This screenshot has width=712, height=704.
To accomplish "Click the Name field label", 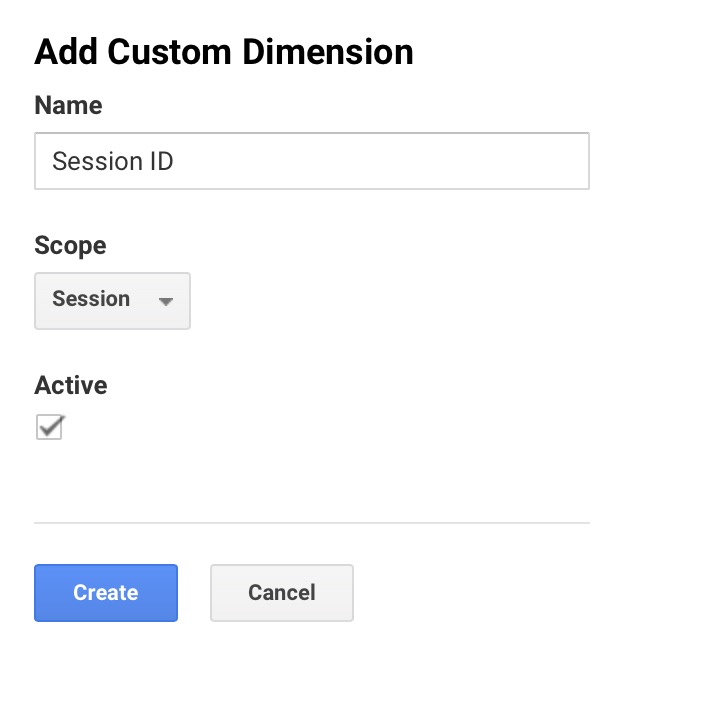I will click(x=69, y=105).
